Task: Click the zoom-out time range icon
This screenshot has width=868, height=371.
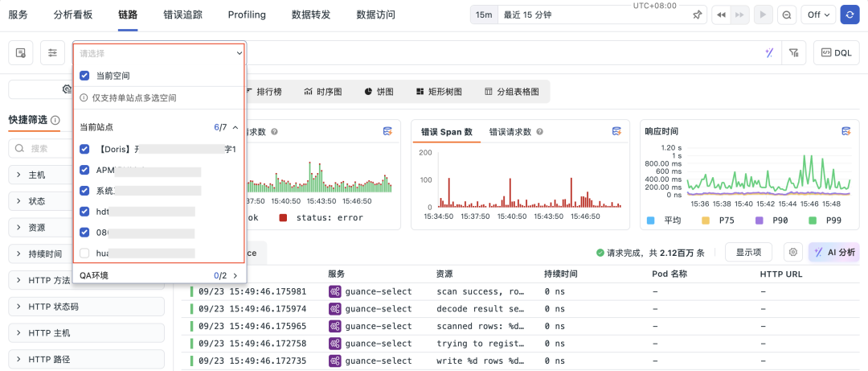Action: pos(786,15)
